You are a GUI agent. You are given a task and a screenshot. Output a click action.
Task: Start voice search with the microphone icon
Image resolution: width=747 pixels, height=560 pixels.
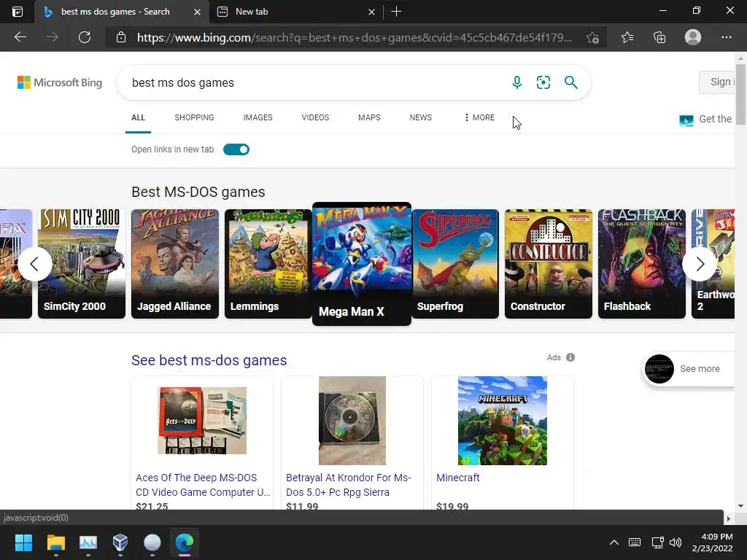pos(517,82)
